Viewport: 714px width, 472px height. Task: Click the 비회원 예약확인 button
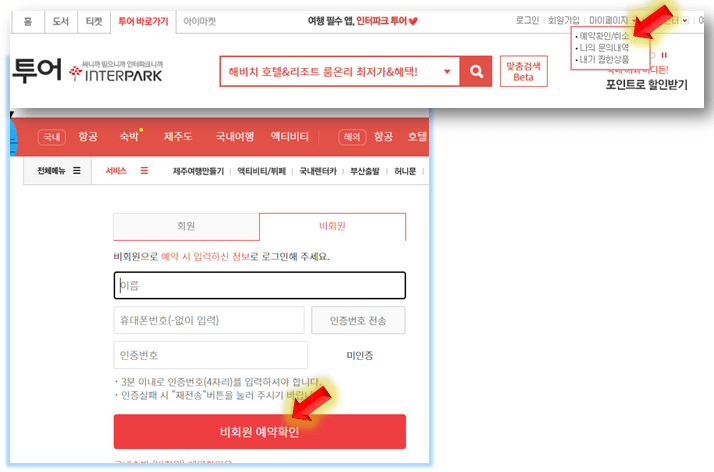[x=260, y=431]
